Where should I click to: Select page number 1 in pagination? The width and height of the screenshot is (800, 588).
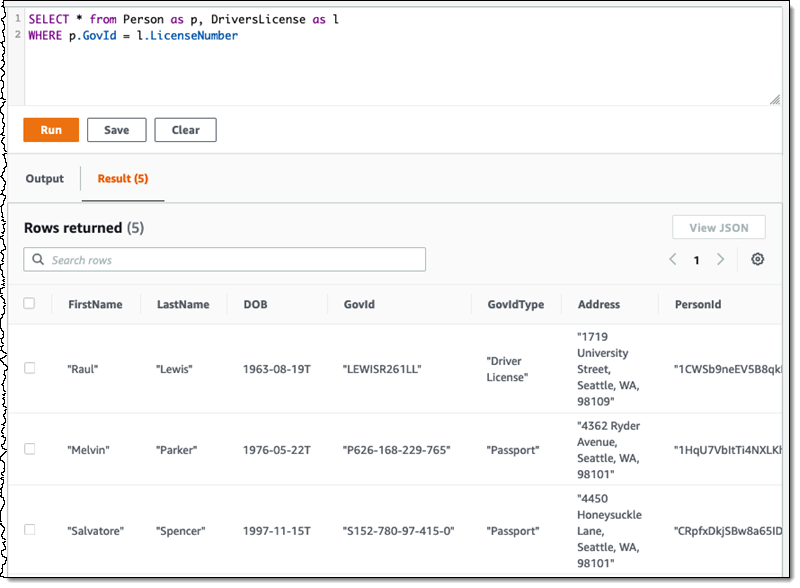(x=697, y=260)
